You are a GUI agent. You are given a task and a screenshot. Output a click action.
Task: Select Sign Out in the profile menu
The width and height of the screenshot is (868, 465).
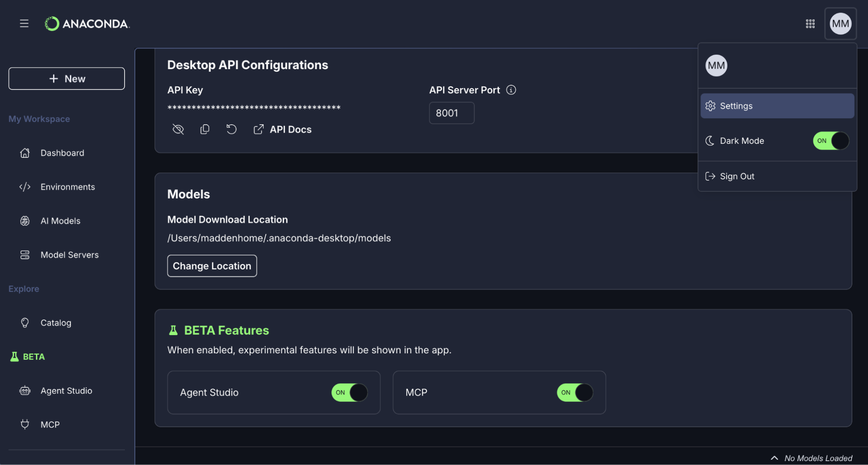(777, 176)
